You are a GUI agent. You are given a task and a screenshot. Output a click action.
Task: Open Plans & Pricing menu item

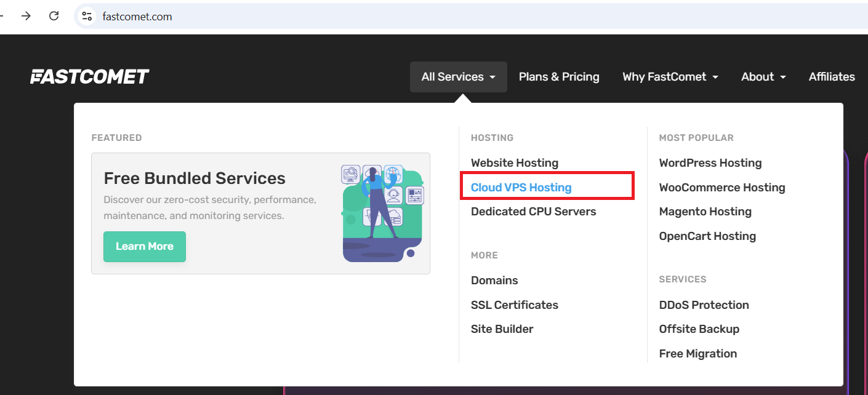coord(559,77)
